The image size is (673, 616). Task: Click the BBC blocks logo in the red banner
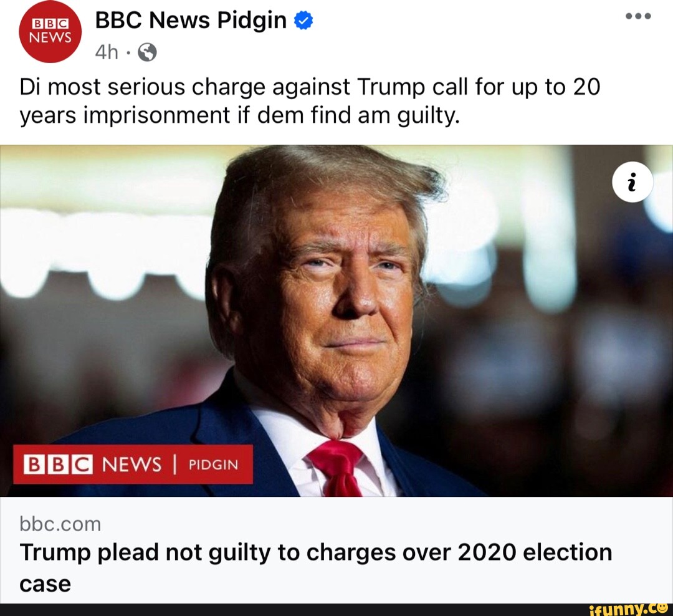[57, 464]
